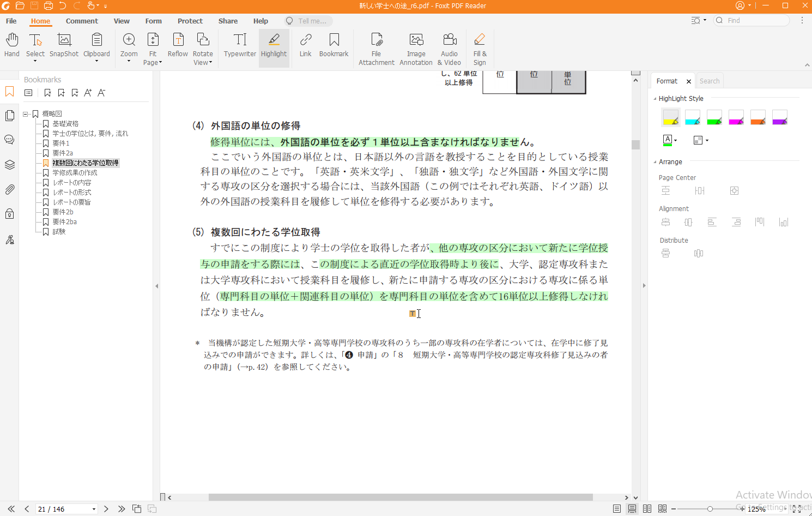Enable facing two-page view mode
Viewport: 812px width, 516px height.
click(x=647, y=508)
